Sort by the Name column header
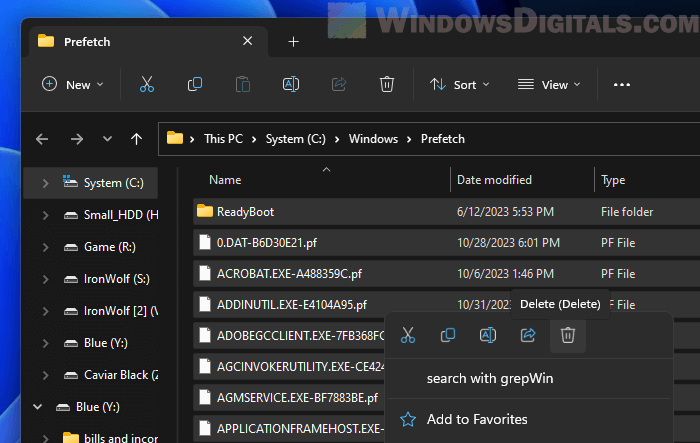Screen dimensions: 700x443 tap(225, 180)
